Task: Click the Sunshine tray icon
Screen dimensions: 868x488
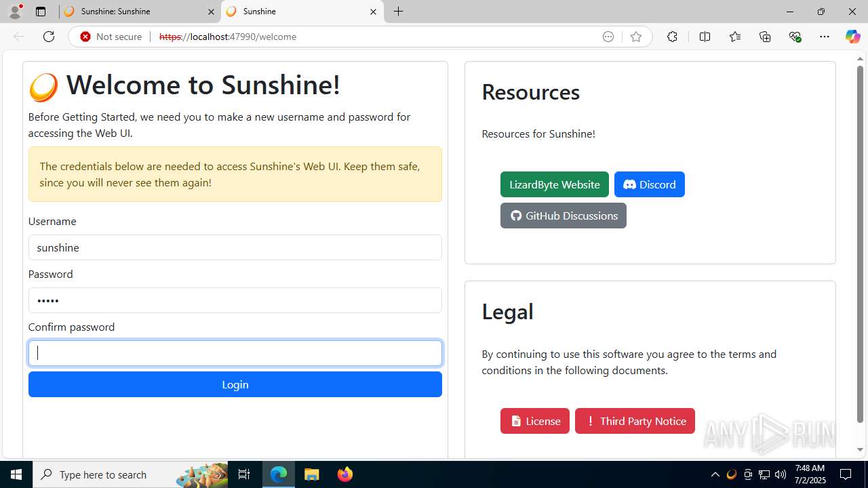Action: pyautogui.click(x=731, y=474)
